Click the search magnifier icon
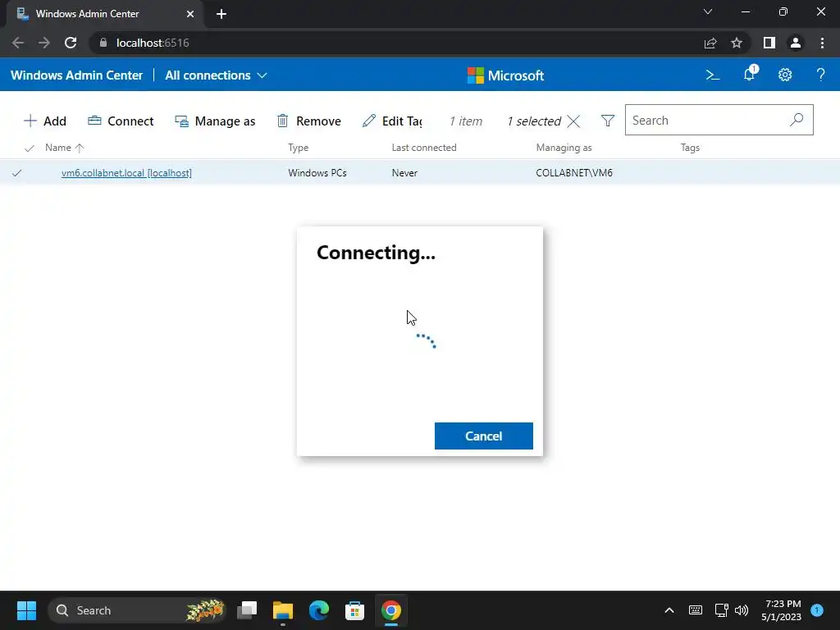Screen dimensions: 840x630 (x=797, y=120)
